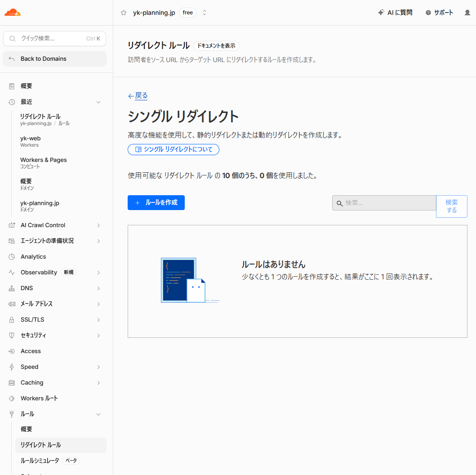Click the Caching storage icon
The width and height of the screenshot is (476, 475).
pos(12,383)
